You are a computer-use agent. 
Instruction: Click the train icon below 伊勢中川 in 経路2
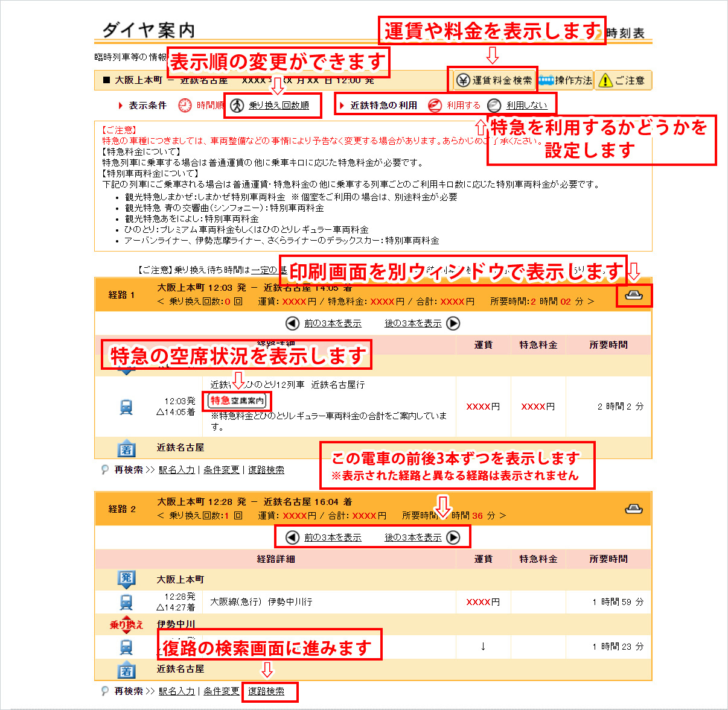[126, 647]
